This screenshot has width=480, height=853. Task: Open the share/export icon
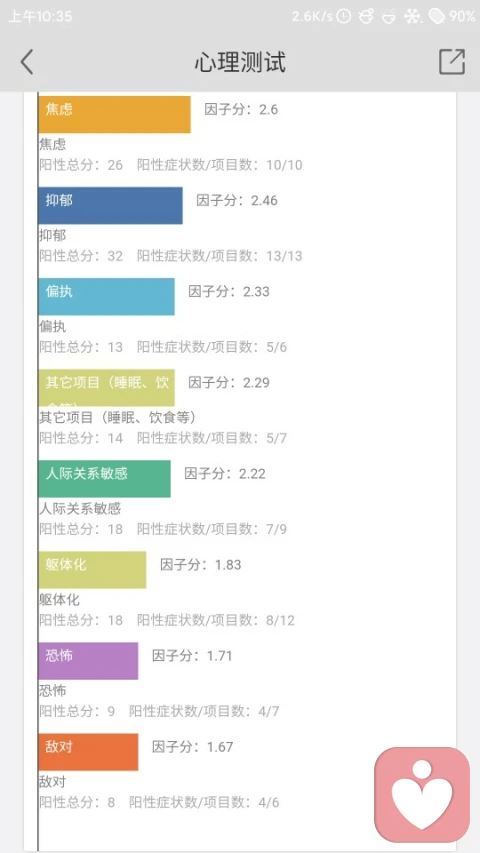452,61
